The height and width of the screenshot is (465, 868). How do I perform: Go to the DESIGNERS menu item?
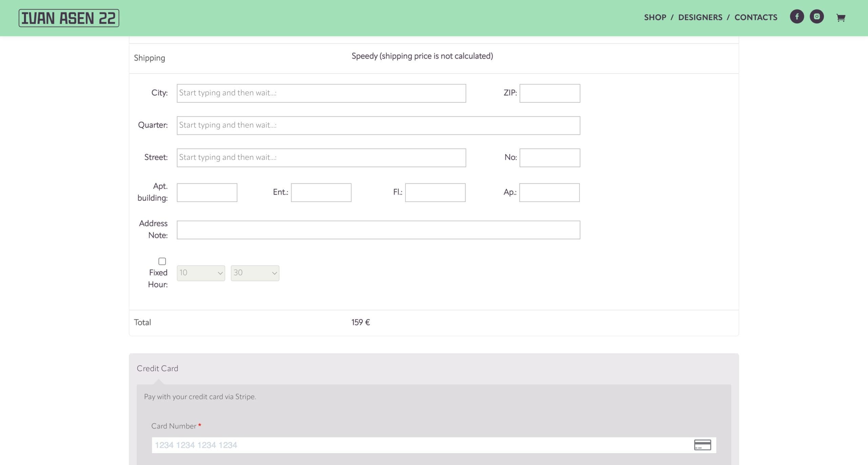(x=700, y=17)
